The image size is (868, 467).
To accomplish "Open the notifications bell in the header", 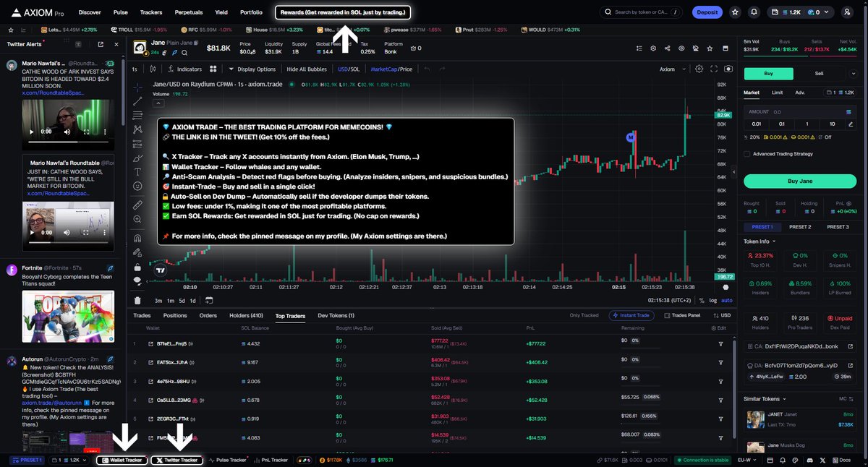I will [754, 12].
